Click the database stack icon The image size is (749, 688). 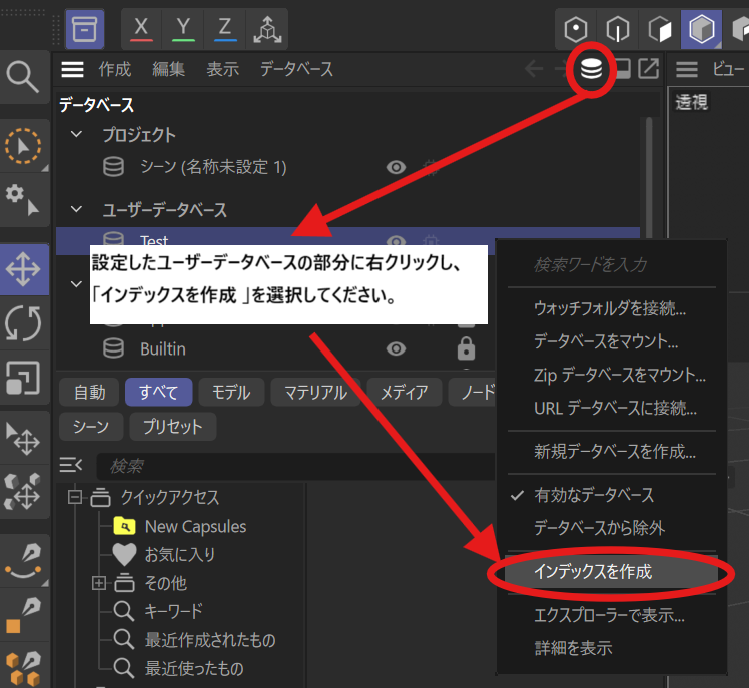tap(591, 69)
